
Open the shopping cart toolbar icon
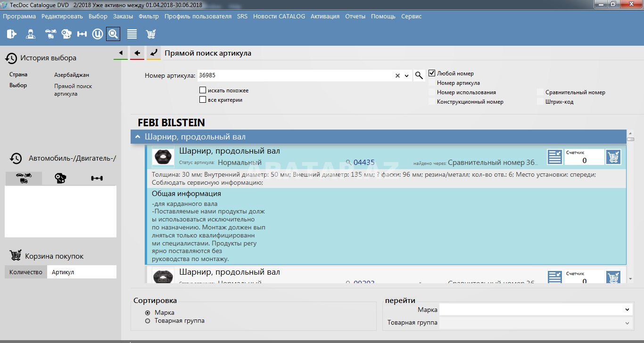pos(151,34)
